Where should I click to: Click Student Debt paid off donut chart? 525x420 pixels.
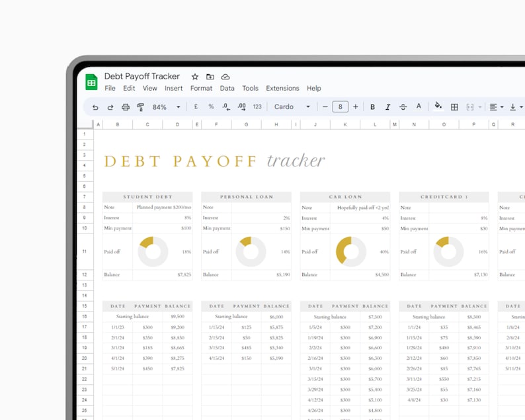(x=153, y=251)
